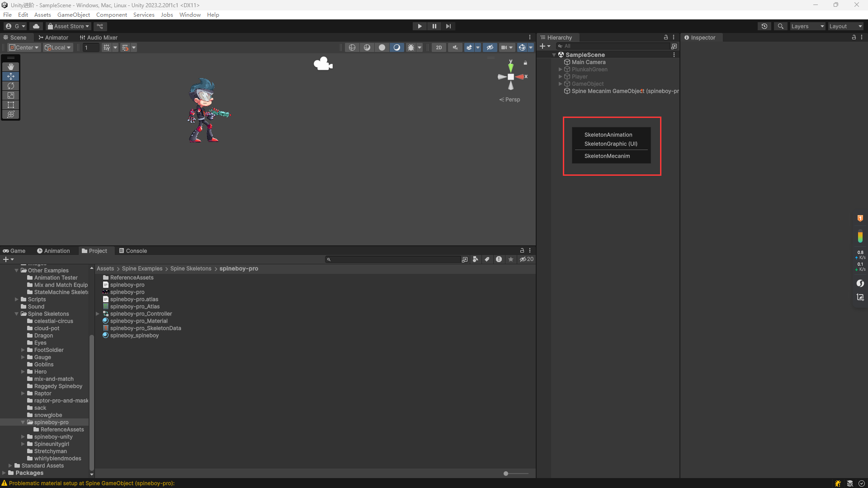Edit grid snap increment value field

coord(91,47)
